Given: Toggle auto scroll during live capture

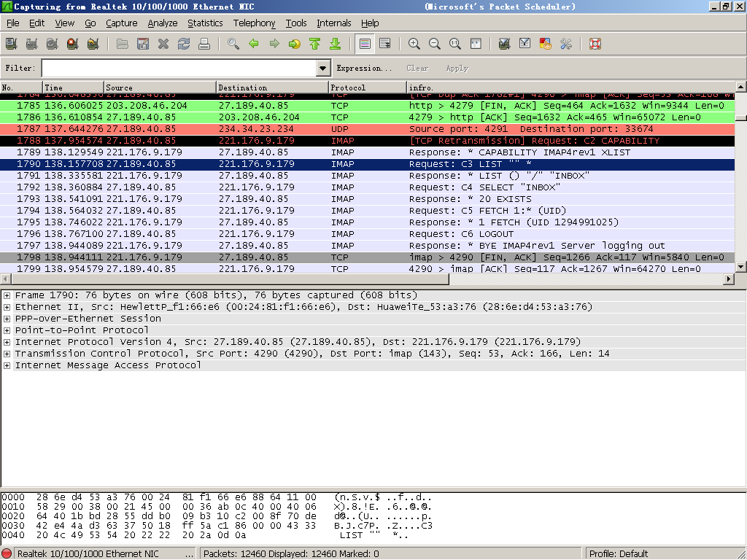Looking at the screenshot, I should (385, 44).
